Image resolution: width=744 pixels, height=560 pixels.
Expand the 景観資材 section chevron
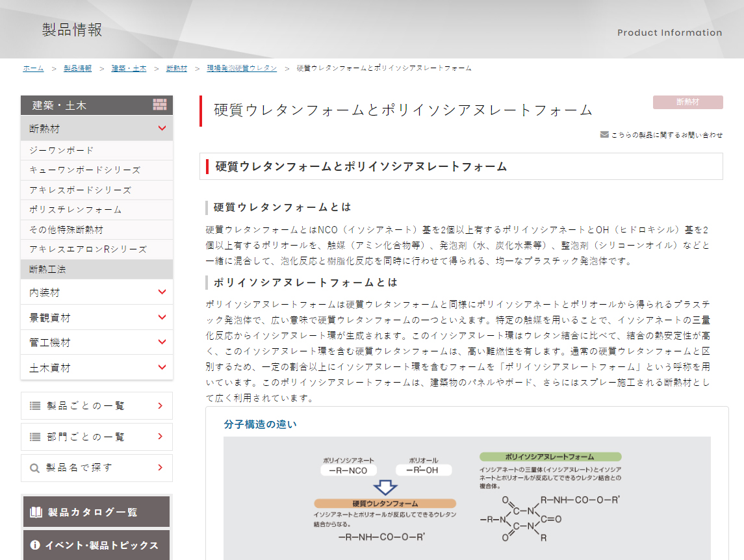click(162, 317)
